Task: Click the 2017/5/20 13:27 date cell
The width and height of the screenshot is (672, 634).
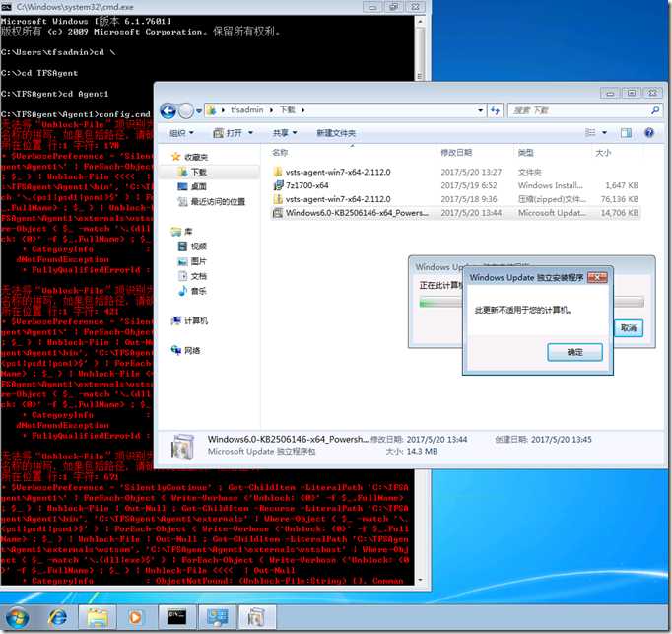Action: 471,172
